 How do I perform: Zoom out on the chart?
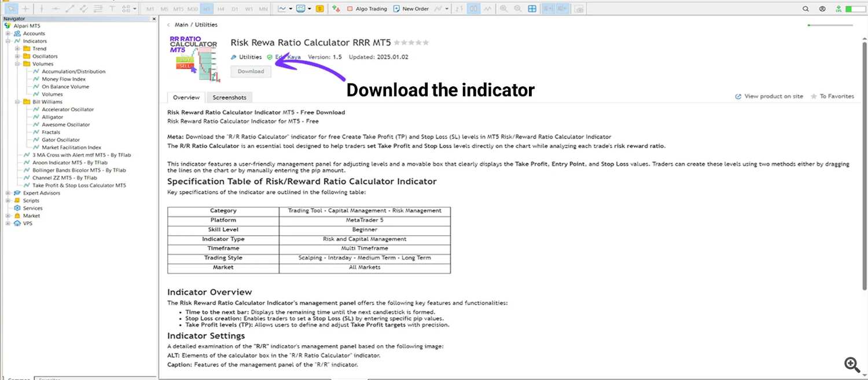[517, 9]
